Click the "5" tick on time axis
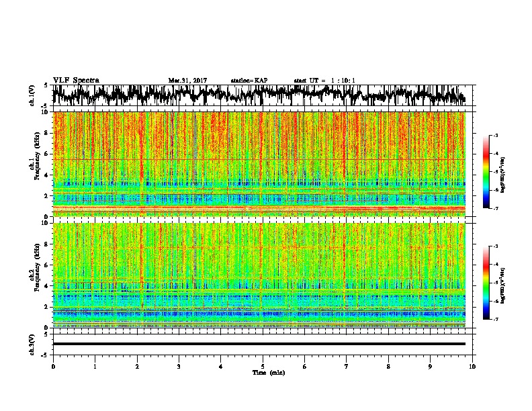 [x=263, y=367]
